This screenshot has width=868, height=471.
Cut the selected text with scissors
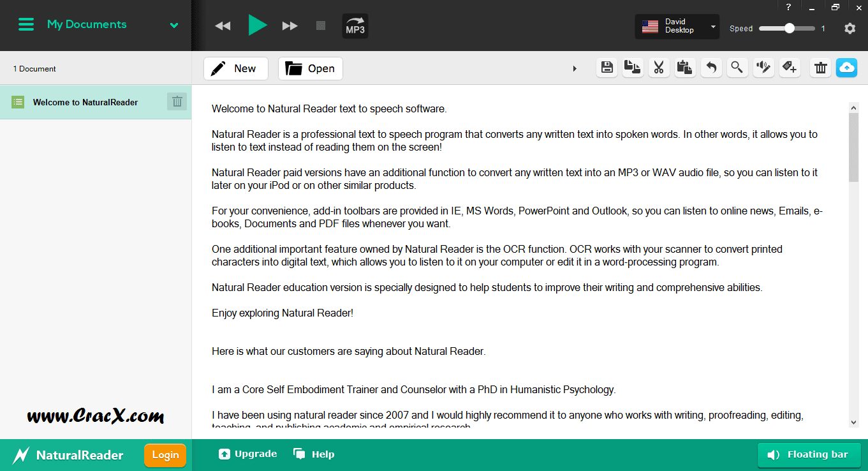click(x=659, y=68)
